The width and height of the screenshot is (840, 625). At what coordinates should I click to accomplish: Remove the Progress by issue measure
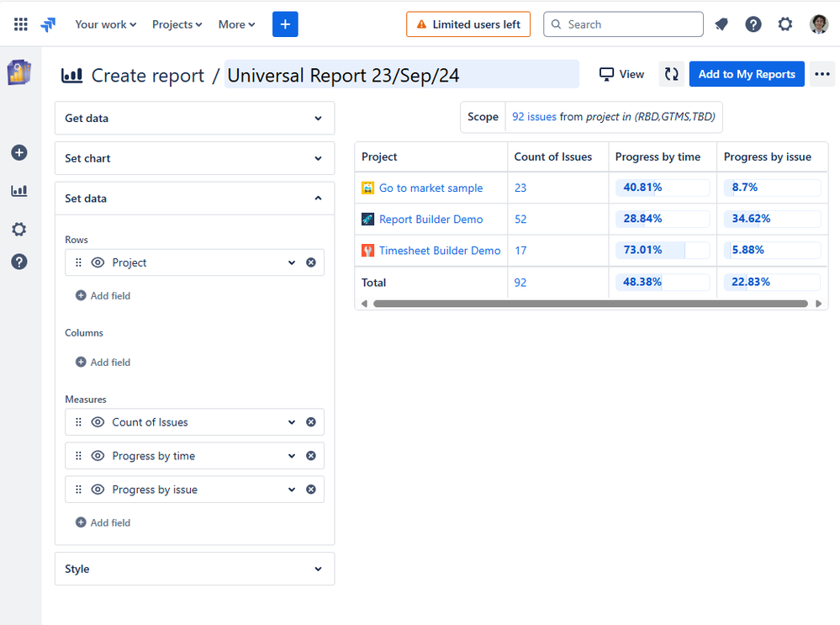(311, 490)
